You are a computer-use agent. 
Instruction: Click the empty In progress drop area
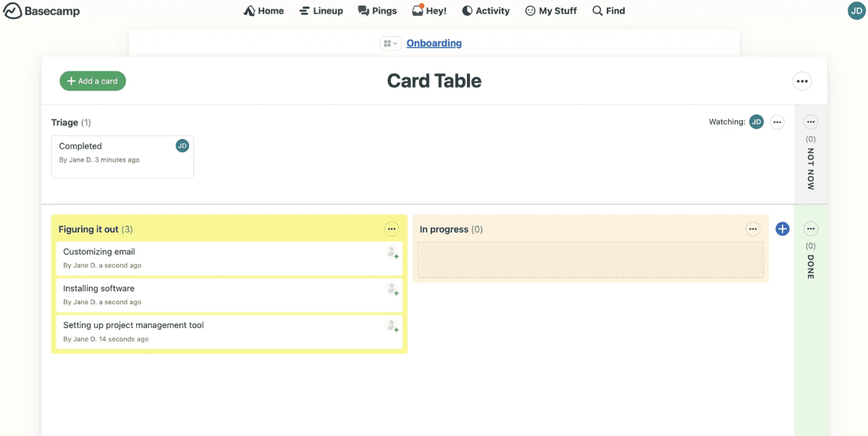click(591, 260)
